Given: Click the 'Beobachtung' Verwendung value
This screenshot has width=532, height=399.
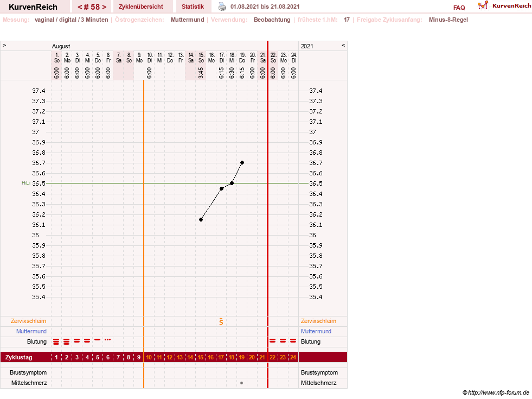Looking at the screenshot, I should [x=272, y=20].
